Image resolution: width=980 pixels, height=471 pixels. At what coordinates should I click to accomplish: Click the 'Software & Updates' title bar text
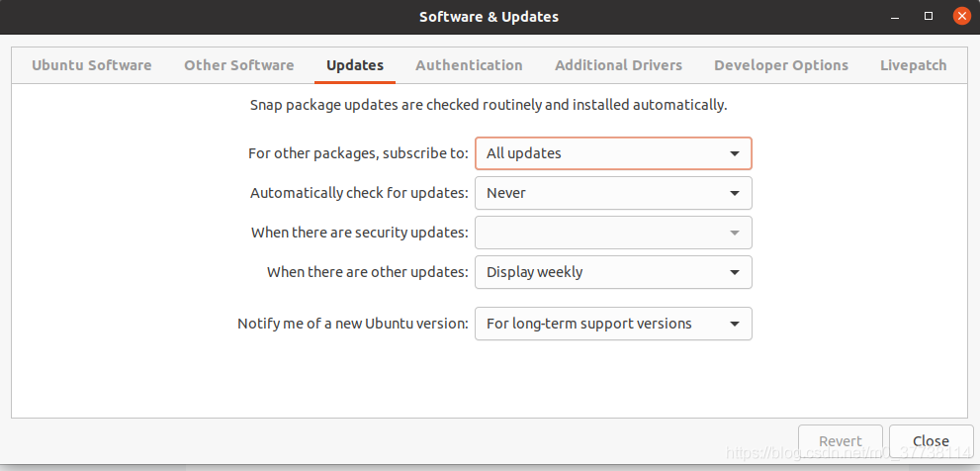pyautogui.click(x=489, y=16)
